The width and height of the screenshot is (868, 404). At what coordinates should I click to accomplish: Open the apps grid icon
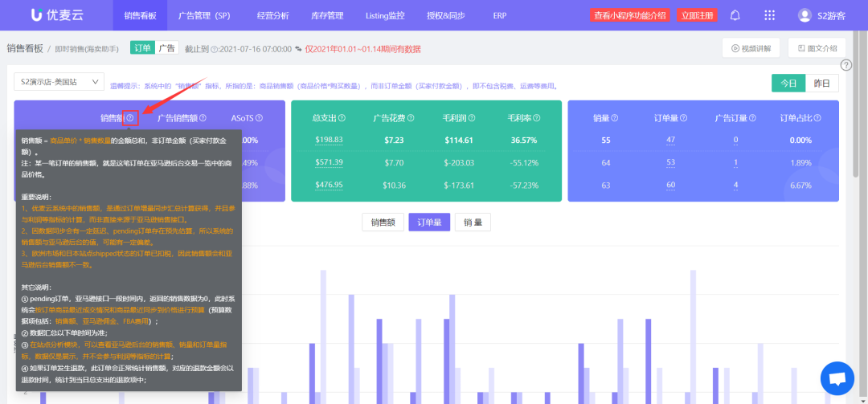tap(769, 15)
